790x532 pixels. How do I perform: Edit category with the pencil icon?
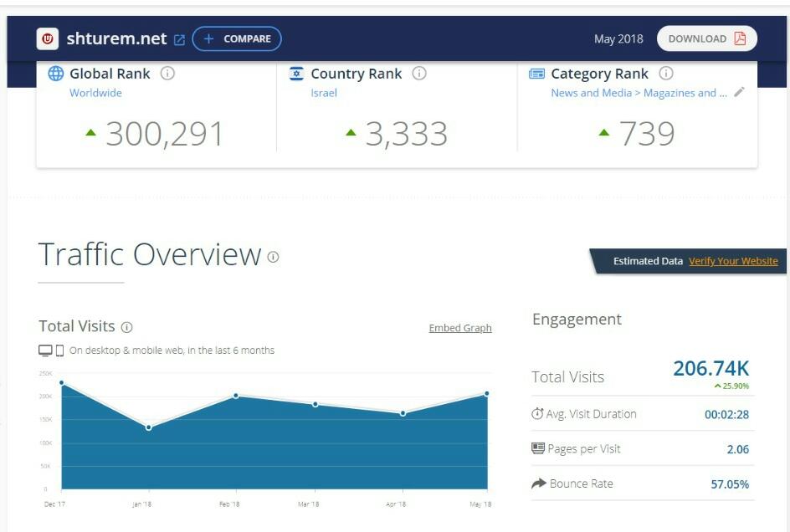(x=739, y=93)
